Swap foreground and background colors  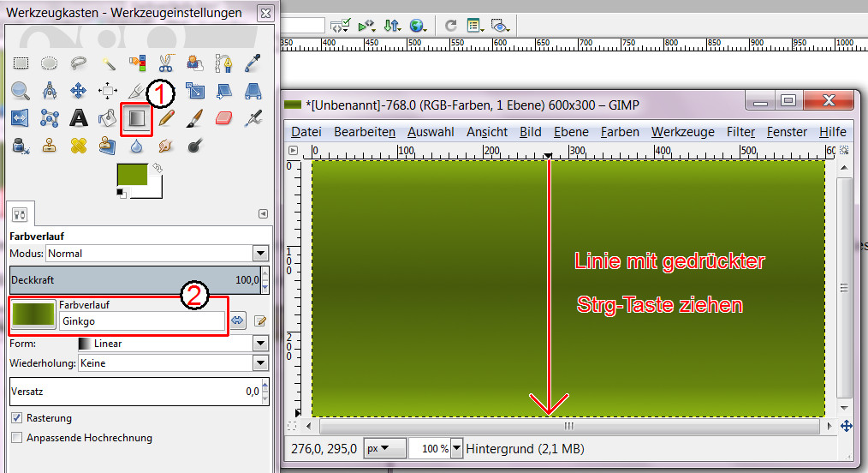tap(158, 168)
